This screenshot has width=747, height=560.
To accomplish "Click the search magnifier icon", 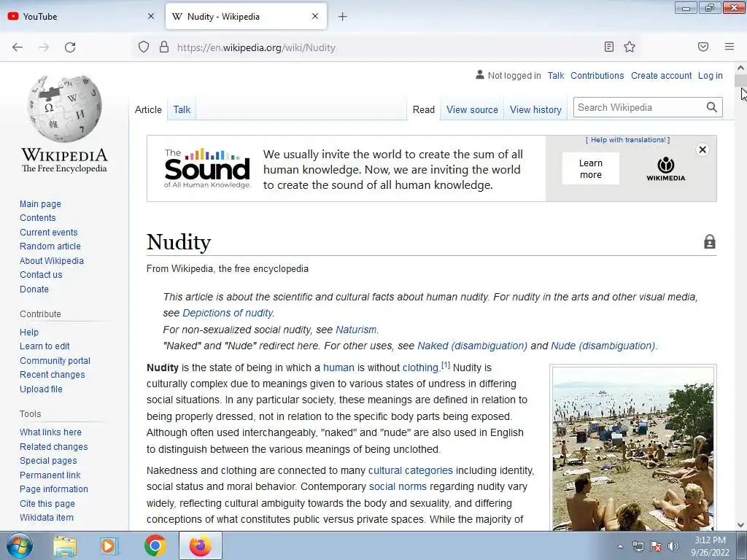I will pos(712,107).
